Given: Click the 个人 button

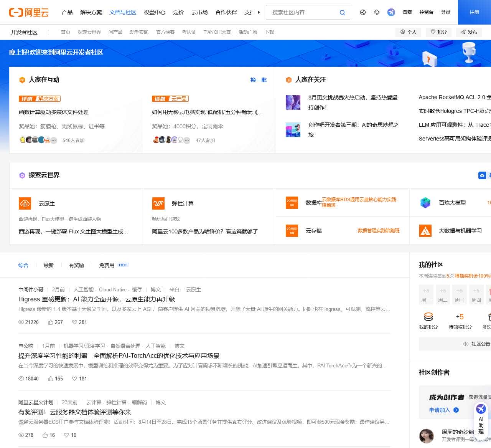Looking at the screenshot, I should coord(409,32).
